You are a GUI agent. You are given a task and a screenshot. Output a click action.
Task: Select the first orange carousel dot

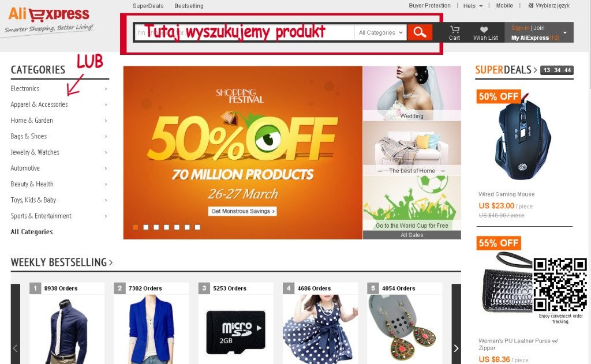click(x=136, y=227)
